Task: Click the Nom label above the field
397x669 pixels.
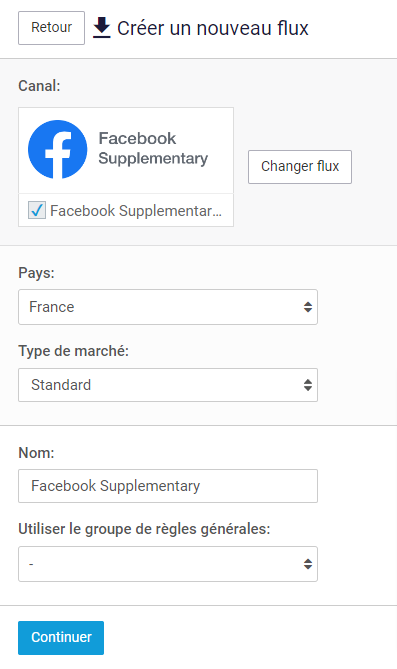Action: [x=36, y=453]
